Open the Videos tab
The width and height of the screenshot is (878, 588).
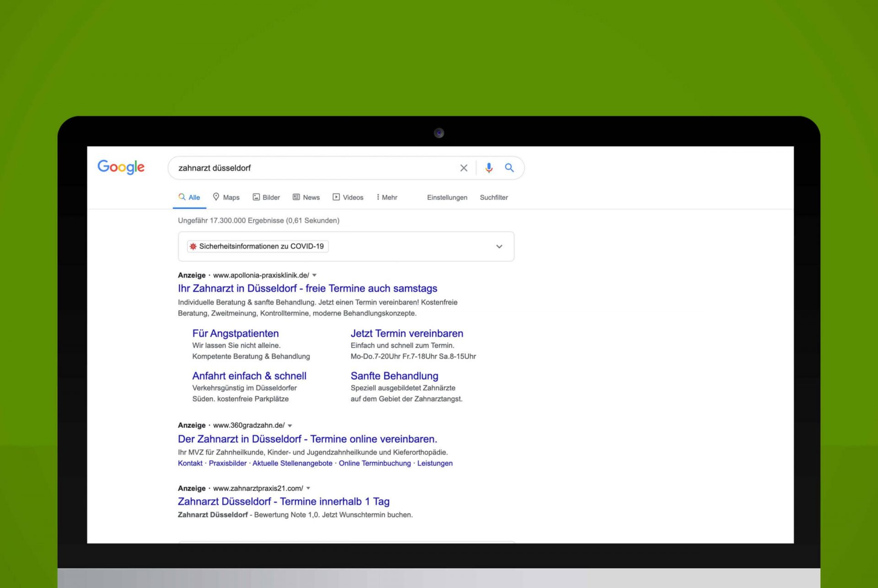pyautogui.click(x=348, y=197)
